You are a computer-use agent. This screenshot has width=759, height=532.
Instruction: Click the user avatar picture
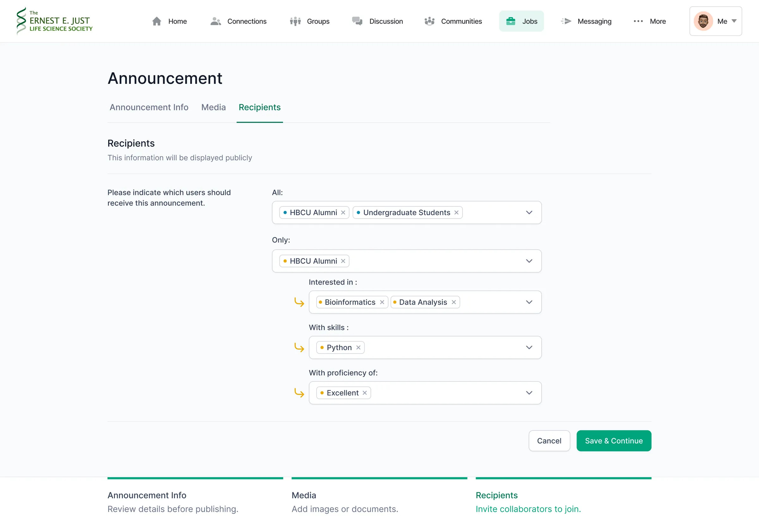pyautogui.click(x=703, y=21)
